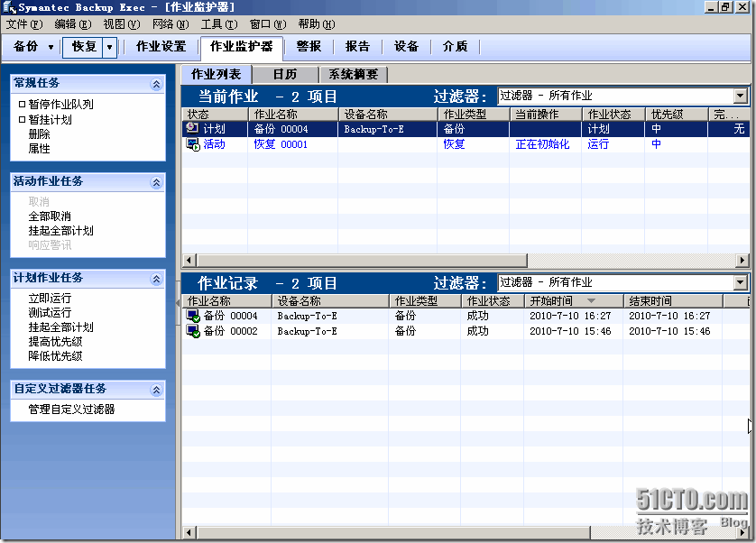Click the active job icon for 恢复 00001
This screenshot has width=756, height=543.
click(192, 144)
